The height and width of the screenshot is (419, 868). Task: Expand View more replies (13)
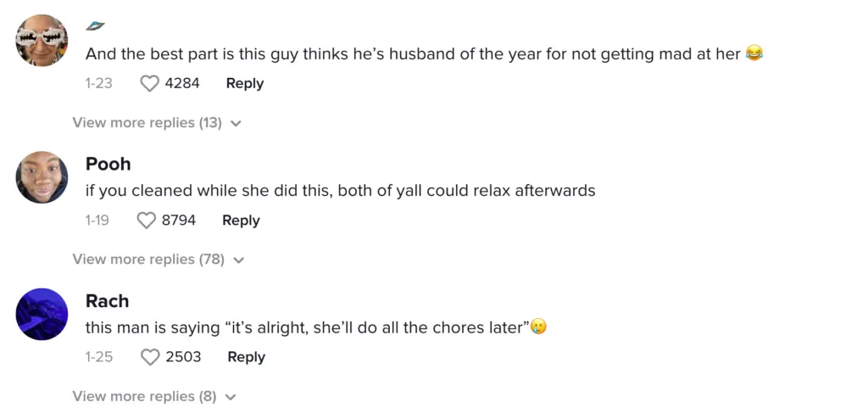click(x=147, y=123)
